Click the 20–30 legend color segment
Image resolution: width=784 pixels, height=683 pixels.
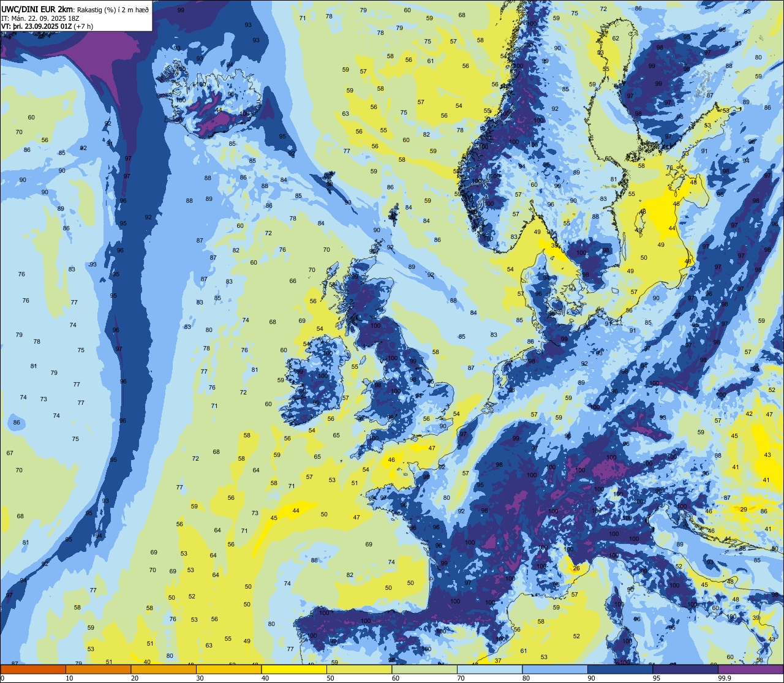pyautogui.click(x=164, y=670)
